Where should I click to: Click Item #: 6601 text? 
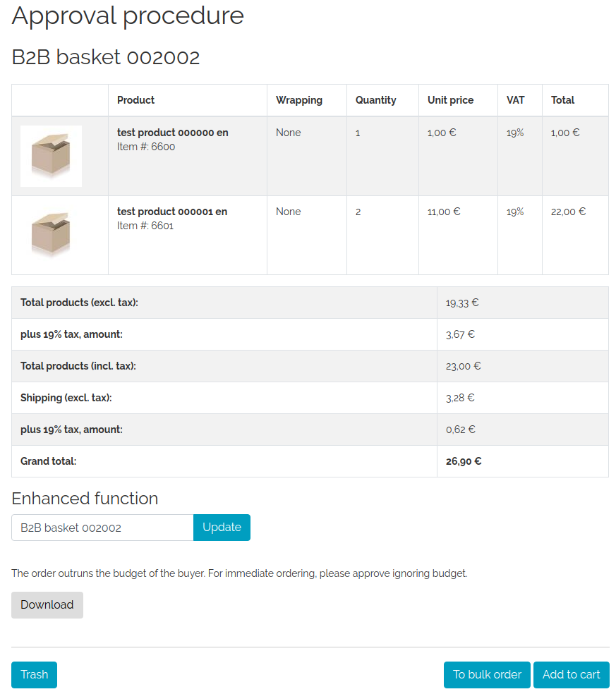tap(145, 226)
